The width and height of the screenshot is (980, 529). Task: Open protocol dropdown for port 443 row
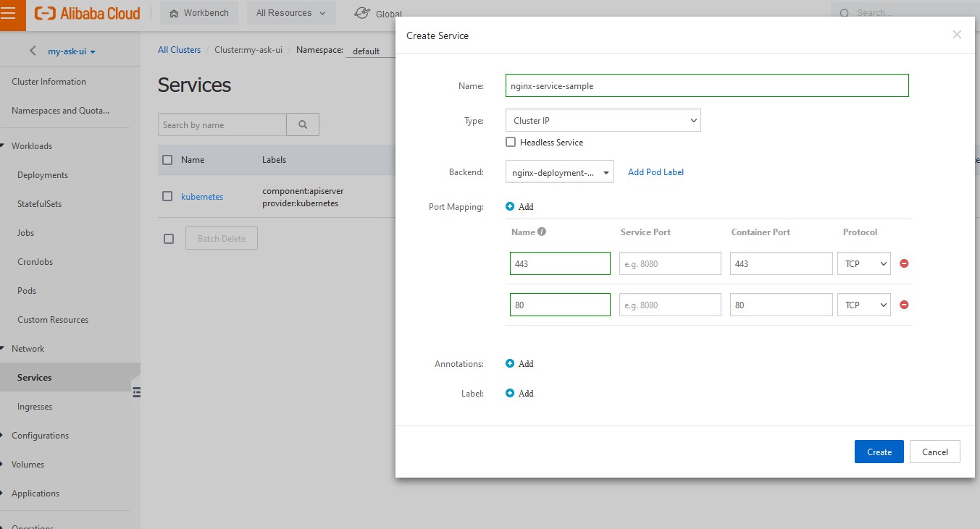863,263
